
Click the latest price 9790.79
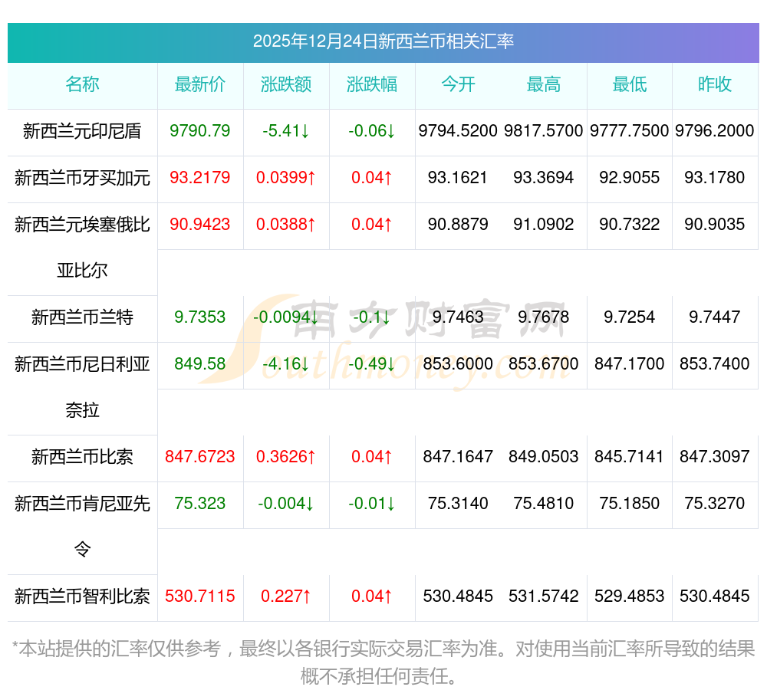[200, 130]
